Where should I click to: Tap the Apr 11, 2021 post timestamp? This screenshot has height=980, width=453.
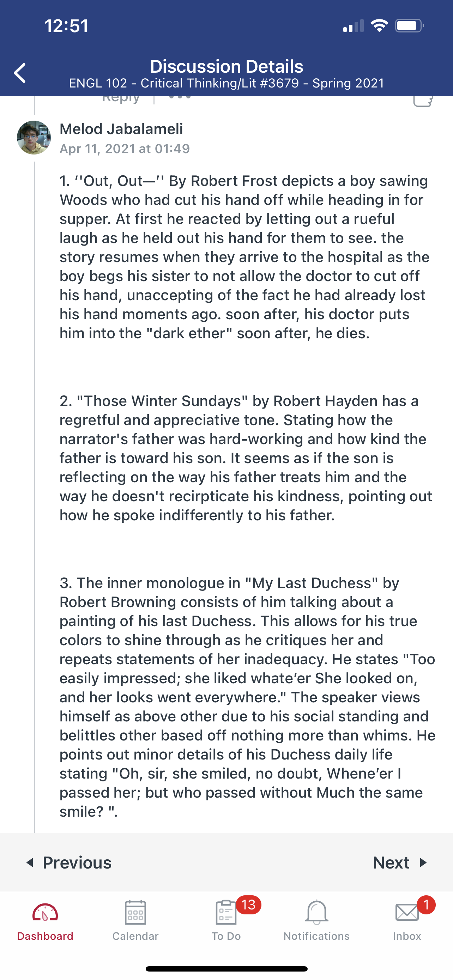tap(125, 149)
